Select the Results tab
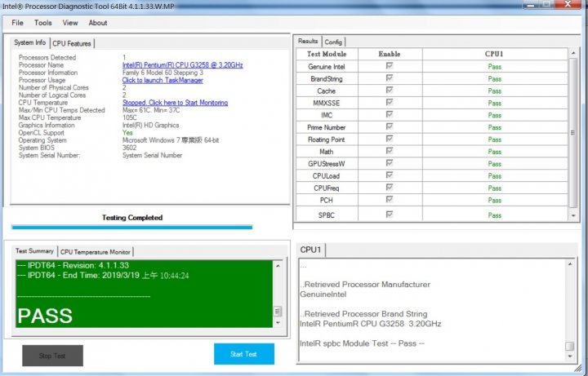 coord(308,42)
